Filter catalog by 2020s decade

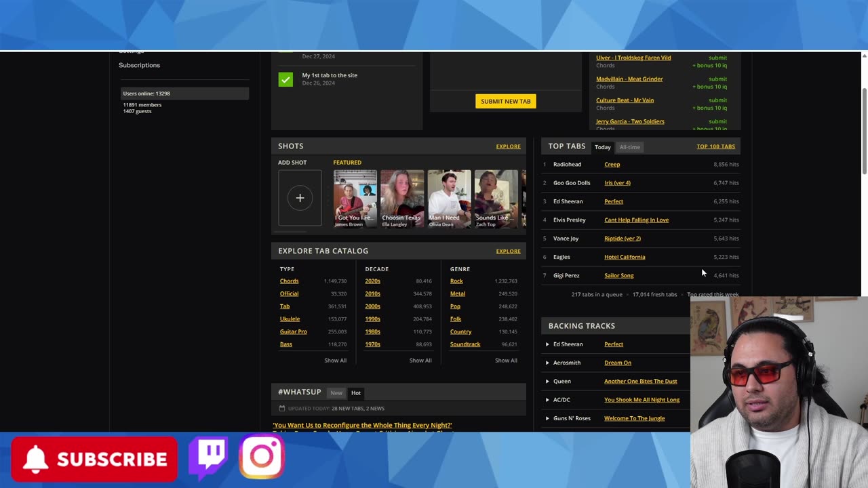372,281
